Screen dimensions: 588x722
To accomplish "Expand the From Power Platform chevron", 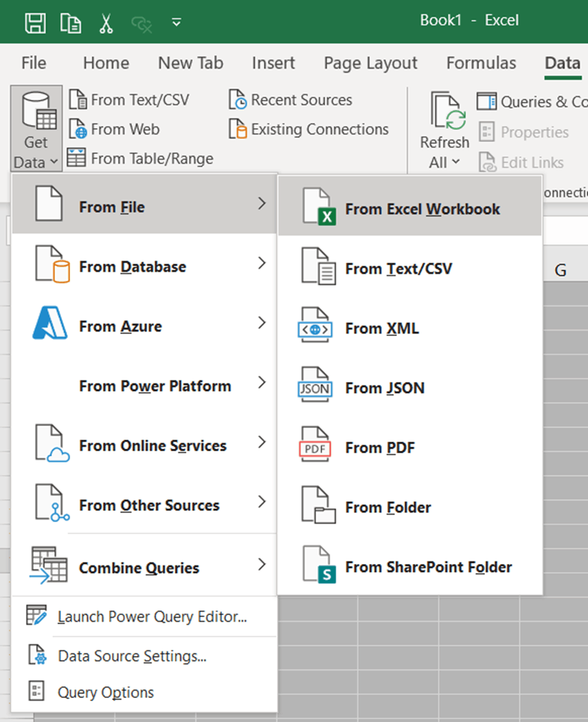I will click(x=262, y=382).
